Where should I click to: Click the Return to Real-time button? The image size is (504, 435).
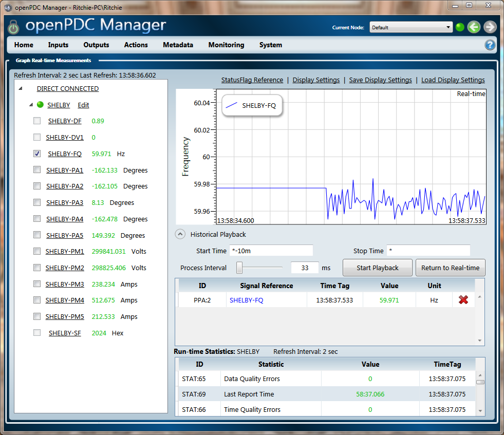[x=451, y=268]
